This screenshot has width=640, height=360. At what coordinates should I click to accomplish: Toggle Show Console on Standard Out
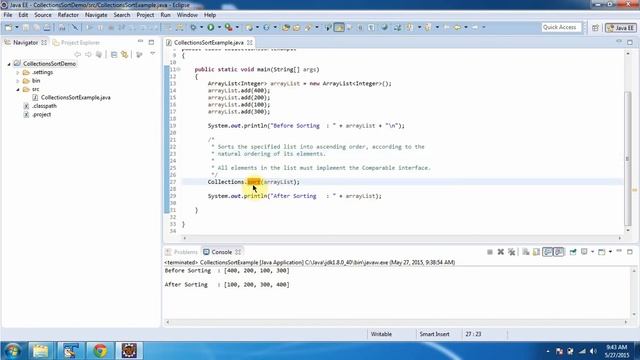coord(547,252)
